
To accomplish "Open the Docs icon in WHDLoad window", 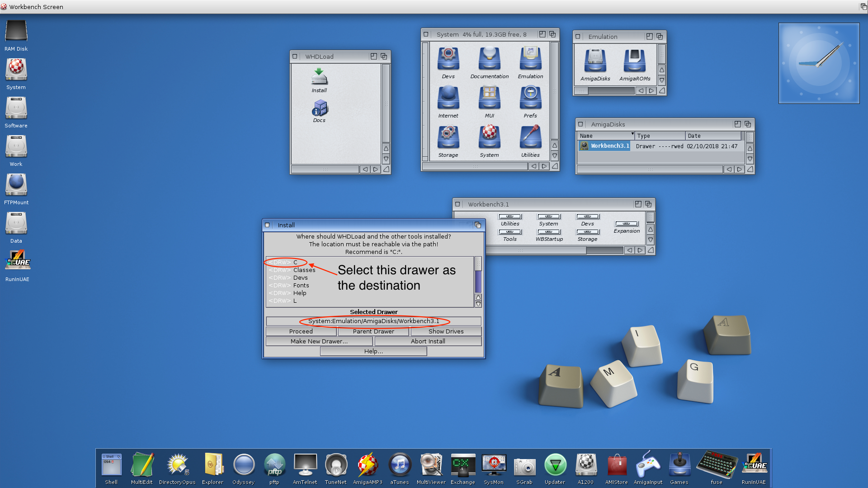I will pos(320,109).
